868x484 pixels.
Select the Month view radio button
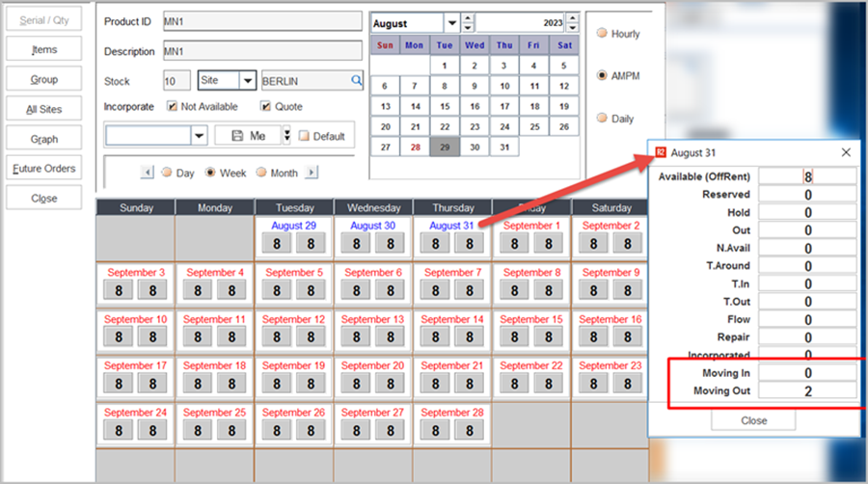click(262, 173)
